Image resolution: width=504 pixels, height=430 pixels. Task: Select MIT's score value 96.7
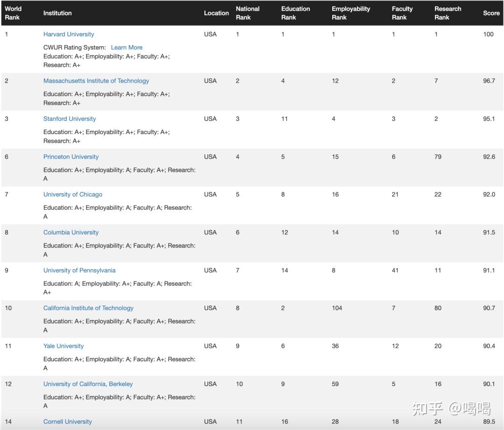coord(489,81)
